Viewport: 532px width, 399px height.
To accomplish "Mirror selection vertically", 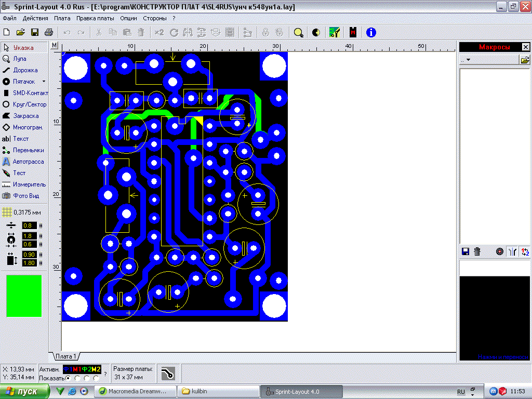I will tap(202, 32).
